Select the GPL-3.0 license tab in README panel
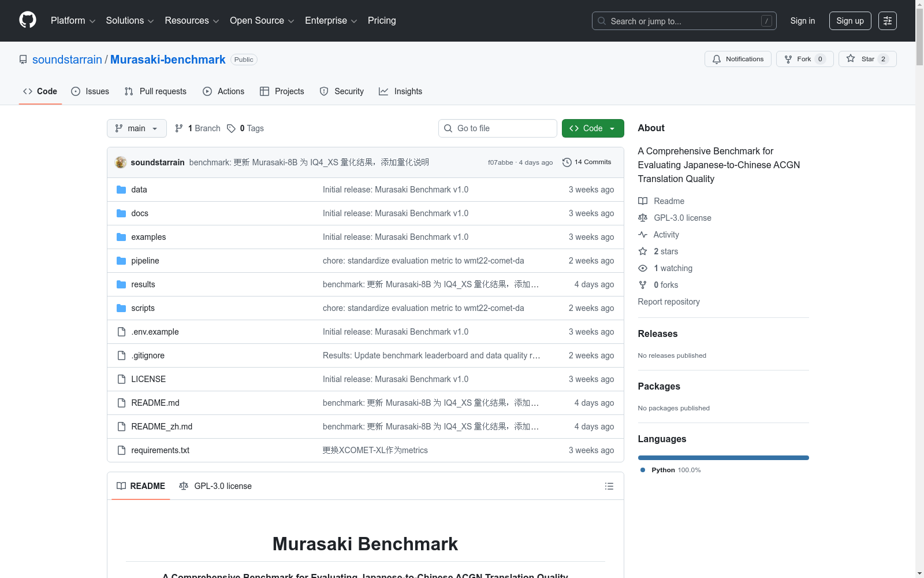924x578 pixels. coord(215,486)
